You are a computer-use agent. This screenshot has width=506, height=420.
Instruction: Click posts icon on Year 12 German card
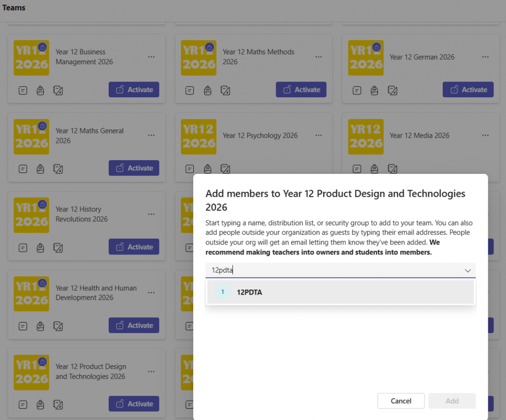[357, 90]
